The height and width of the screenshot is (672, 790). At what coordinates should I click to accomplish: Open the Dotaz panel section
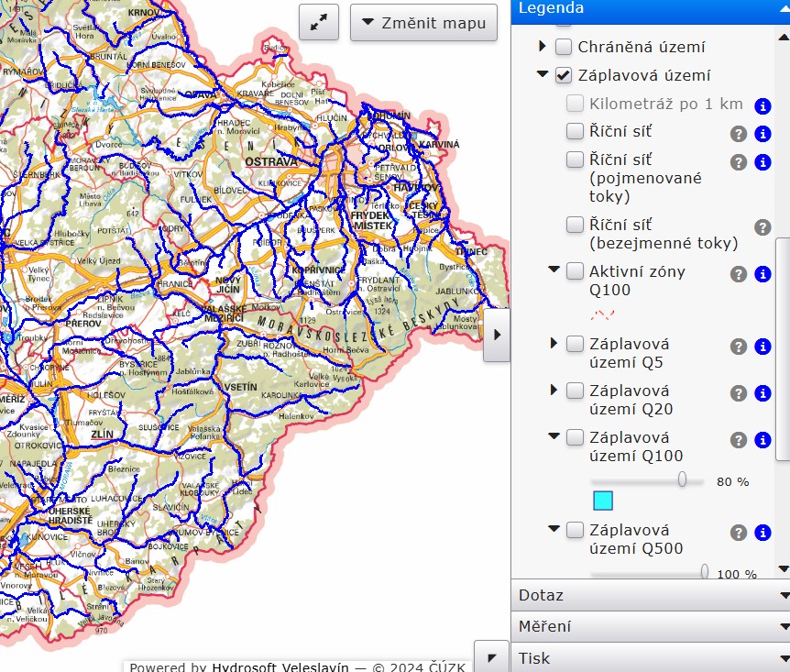click(x=650, y=595)
